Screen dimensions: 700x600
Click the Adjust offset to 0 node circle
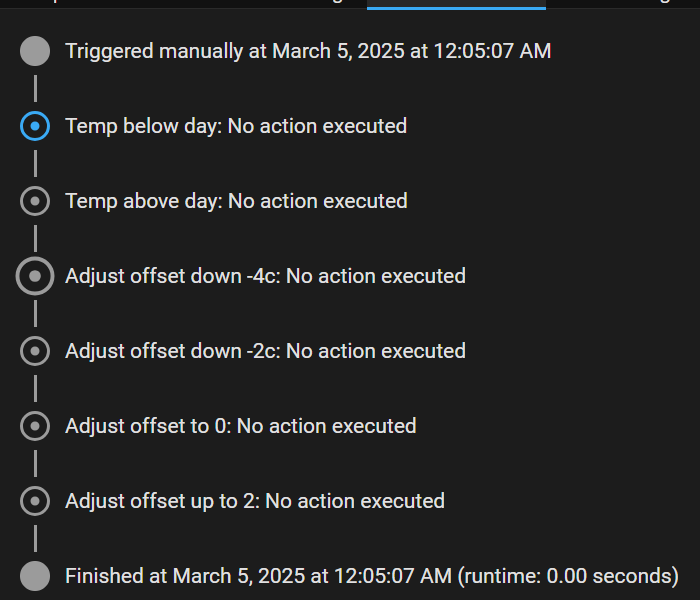point(35,426)
